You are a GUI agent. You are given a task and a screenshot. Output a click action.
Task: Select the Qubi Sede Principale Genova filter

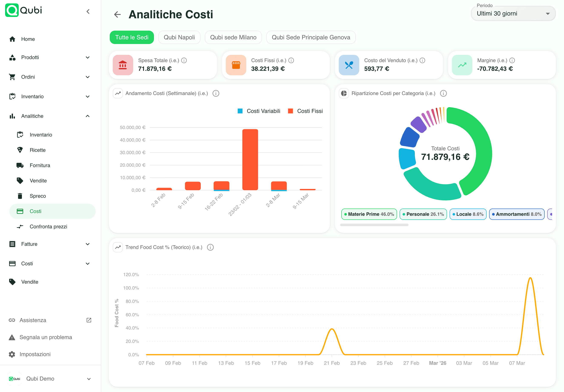tap(311, 37)
